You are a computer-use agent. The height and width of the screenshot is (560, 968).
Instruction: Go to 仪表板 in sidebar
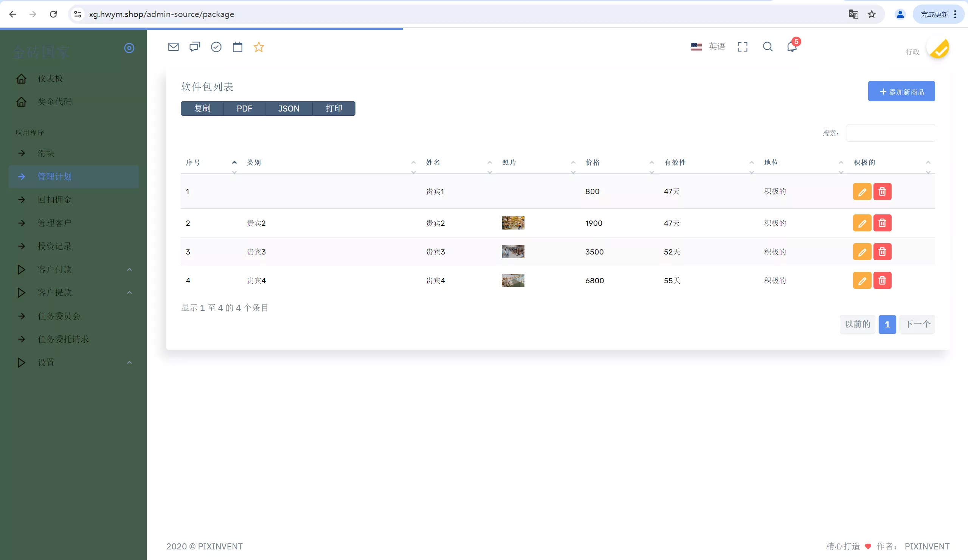[50, 78]
